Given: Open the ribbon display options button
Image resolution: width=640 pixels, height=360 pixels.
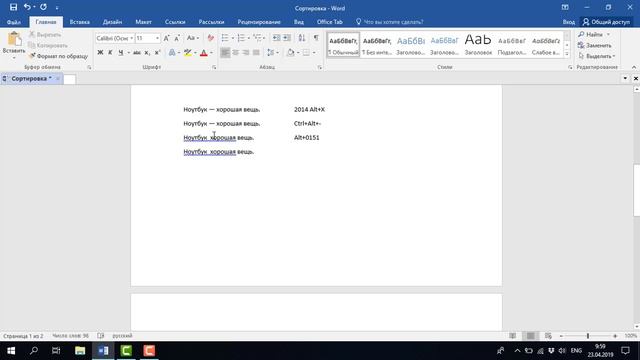Looking at the screenshot, I should (565, 7).
